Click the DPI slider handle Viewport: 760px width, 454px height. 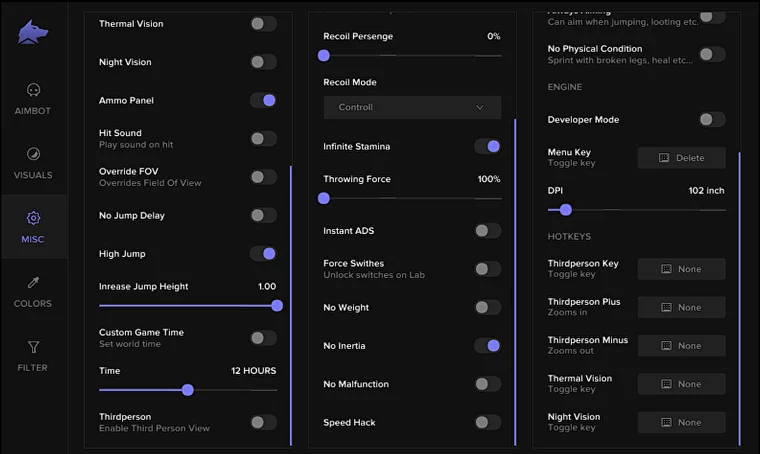[x=566, y=210]
